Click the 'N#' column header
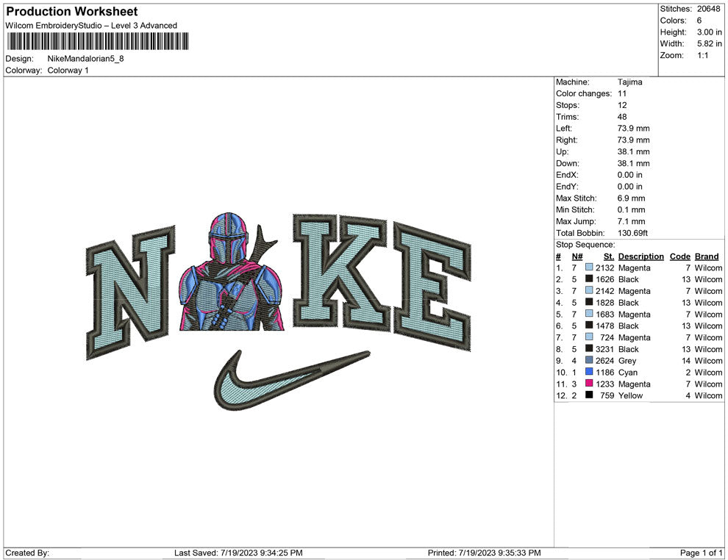This screenshot has width=728, height=560. point(577,256)
